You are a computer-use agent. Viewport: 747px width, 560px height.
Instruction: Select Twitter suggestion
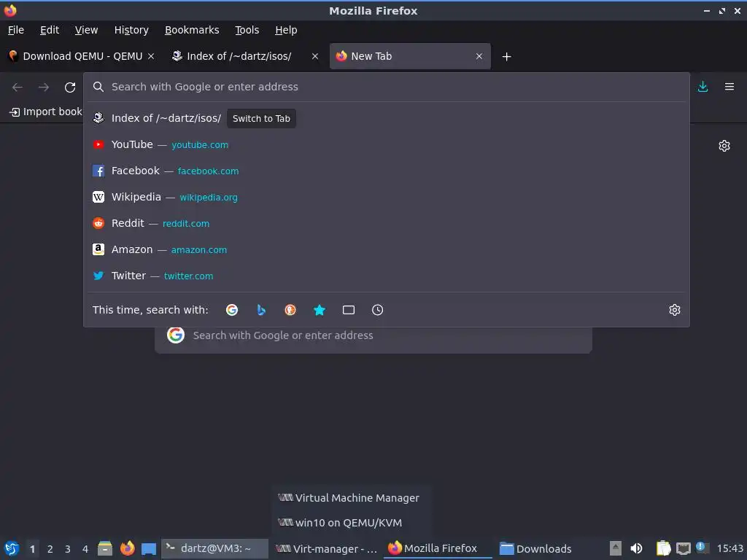(386, 276)
